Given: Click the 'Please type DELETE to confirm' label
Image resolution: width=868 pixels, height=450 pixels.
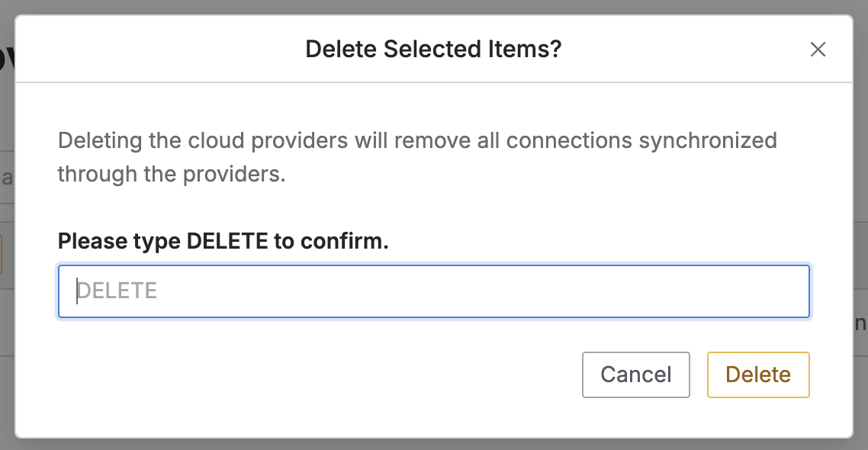Looking at the screenshot, I should coord(223,242).
